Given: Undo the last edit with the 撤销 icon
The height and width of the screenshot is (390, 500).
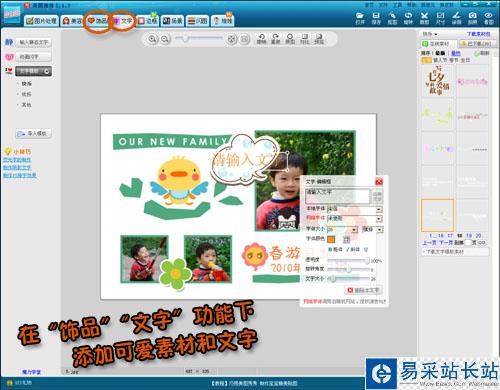Looking at the screenshot, I should tap(261, 39).
